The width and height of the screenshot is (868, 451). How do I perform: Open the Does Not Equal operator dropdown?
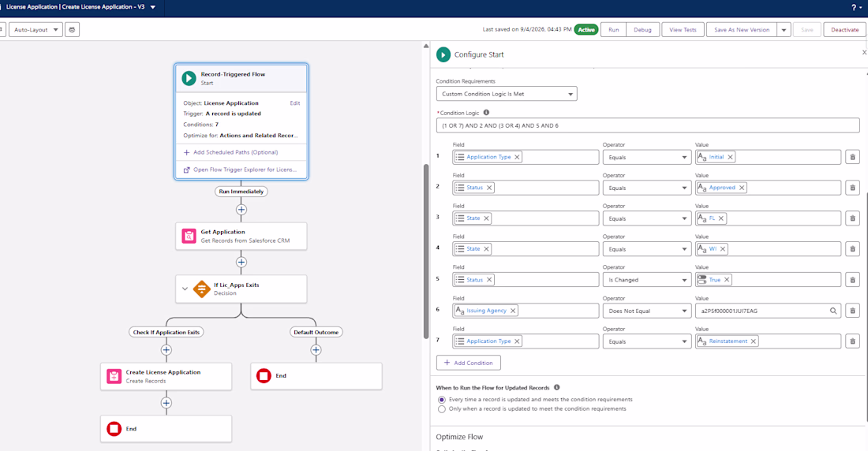coord(647,311)
